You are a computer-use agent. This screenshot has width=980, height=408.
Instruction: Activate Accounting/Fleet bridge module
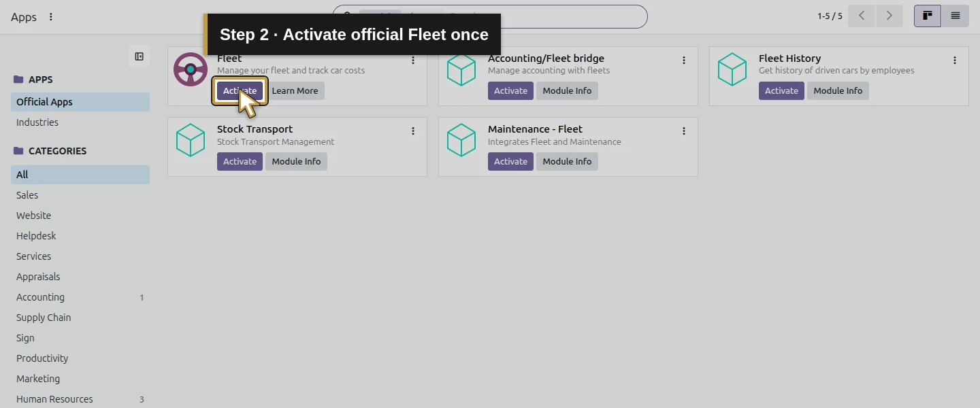[510, 91]
